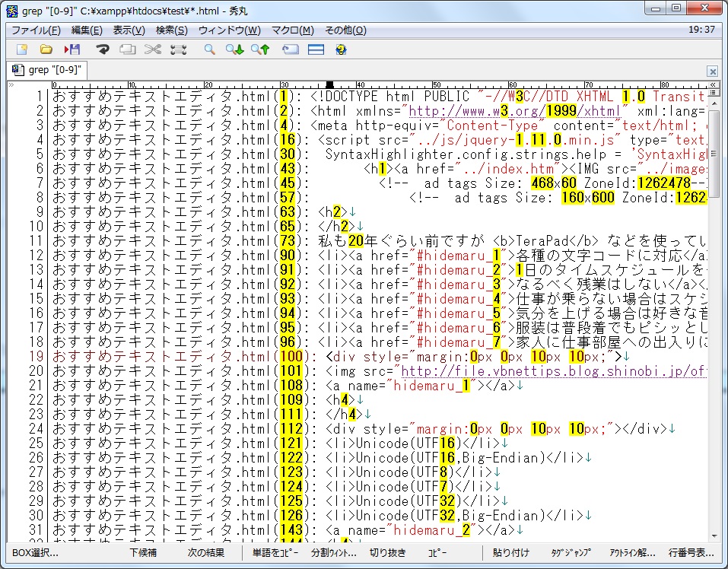Click the 次の結果 function key button
728x569 pixels.
pyautogui.click(x=206, y=553)
